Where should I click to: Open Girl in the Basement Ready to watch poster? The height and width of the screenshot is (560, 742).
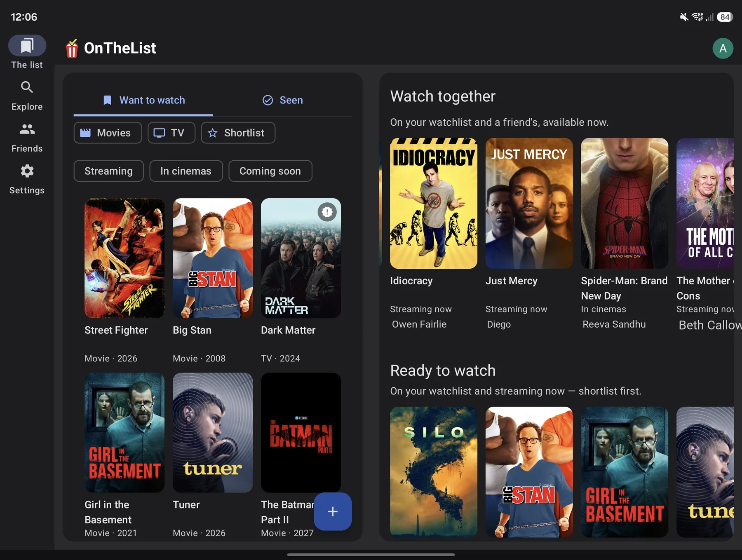[624, 472]
